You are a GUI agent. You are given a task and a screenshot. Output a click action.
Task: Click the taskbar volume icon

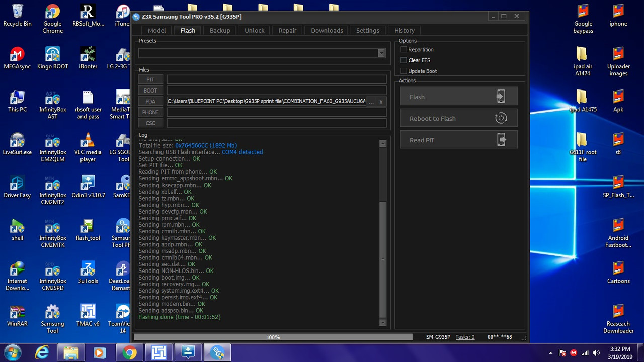coord(596,353)
